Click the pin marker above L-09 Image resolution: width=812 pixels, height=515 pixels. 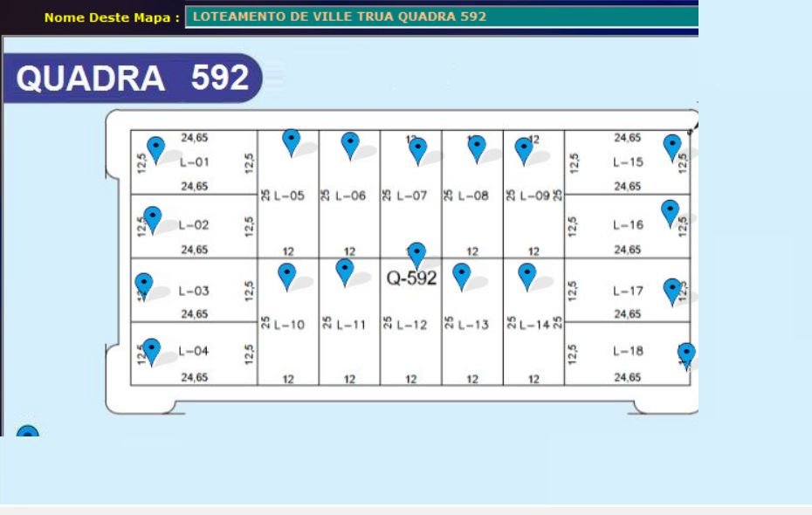524,149
